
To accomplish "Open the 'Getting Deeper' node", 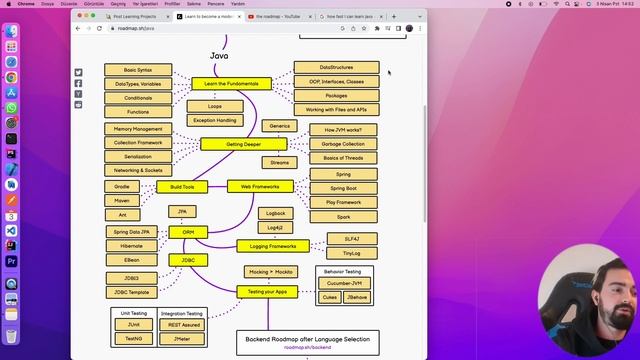I will (x=244, y=144).
